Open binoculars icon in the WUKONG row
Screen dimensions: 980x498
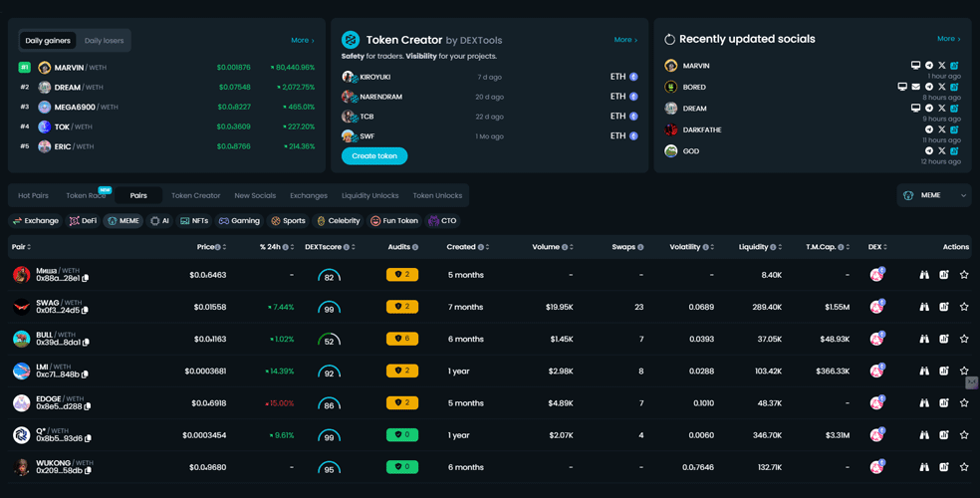[x=924, y=467]
